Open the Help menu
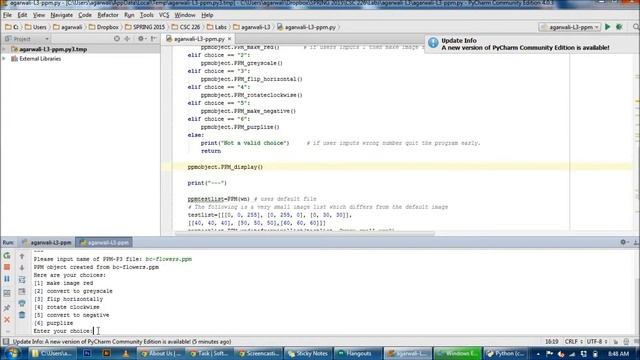The image size is (640, 360). 207,15
